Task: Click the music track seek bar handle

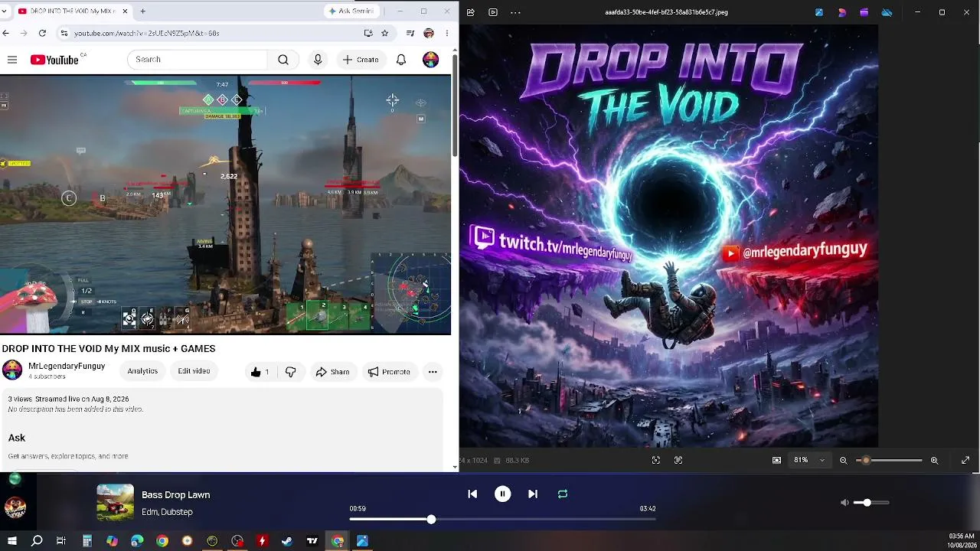Action: pos(431,520)
